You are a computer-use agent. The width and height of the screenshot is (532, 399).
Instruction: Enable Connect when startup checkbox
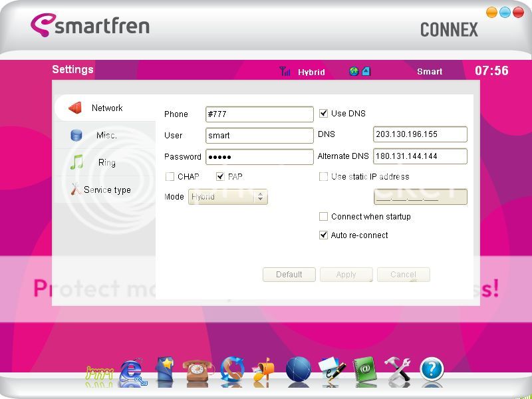click(x=324, y=217)
